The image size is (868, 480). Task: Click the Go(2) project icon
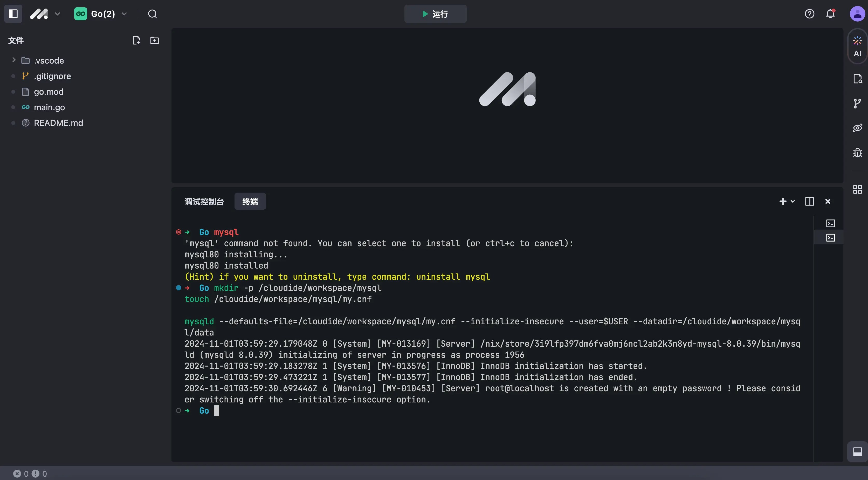(80, 14)
